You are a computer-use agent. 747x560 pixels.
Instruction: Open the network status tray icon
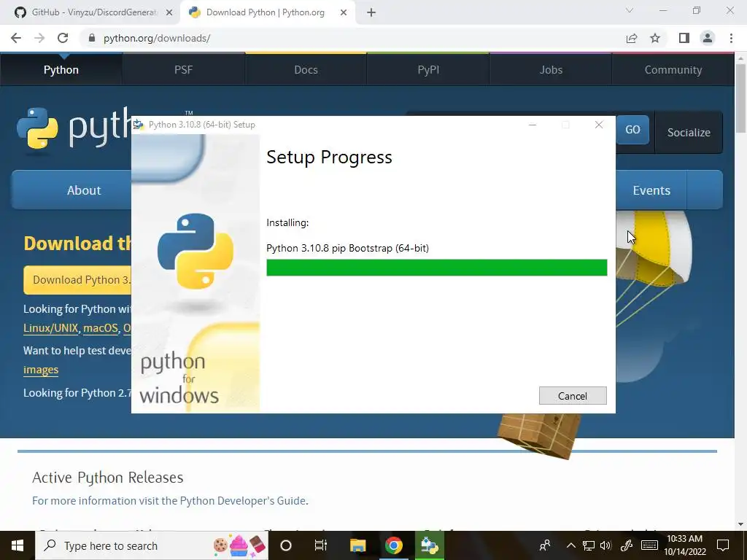589,545
